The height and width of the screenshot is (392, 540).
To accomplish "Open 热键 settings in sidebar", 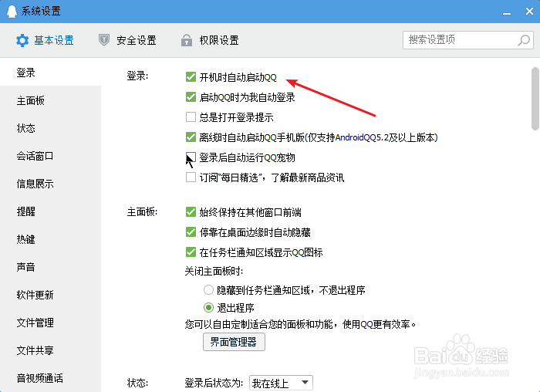I will 50,239.
